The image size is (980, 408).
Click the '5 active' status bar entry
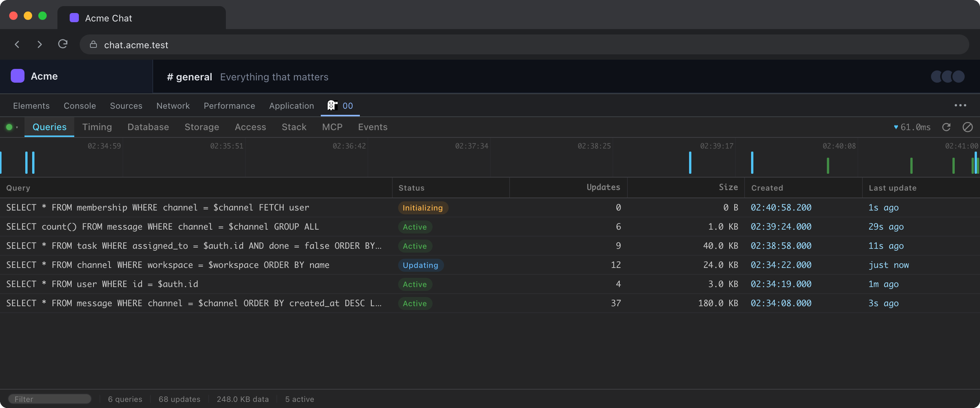(300, 399)
